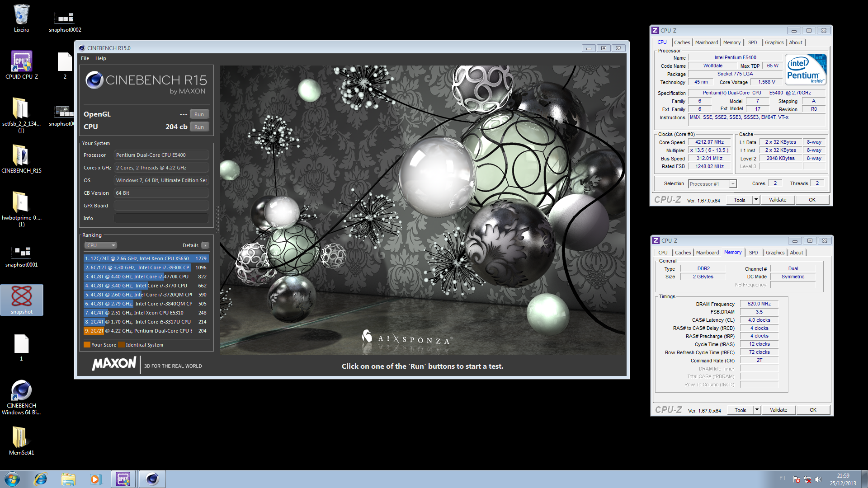The image size is (868, 488).
Task: Open the MemSet41 folder
Action: [21, 441]
